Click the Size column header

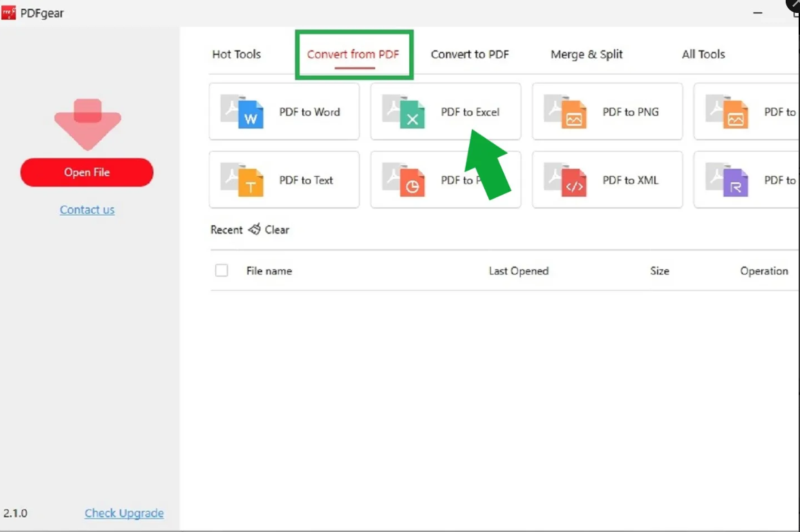(x=659, y=271)
